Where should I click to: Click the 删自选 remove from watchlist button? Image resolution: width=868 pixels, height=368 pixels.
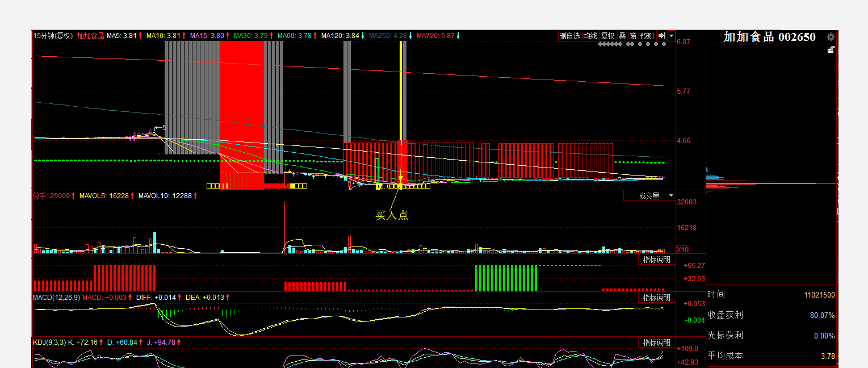click(569, 36)
